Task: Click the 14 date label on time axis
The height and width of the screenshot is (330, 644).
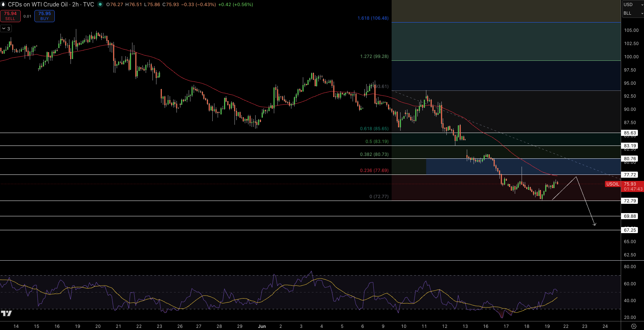Action: [16, 326]
